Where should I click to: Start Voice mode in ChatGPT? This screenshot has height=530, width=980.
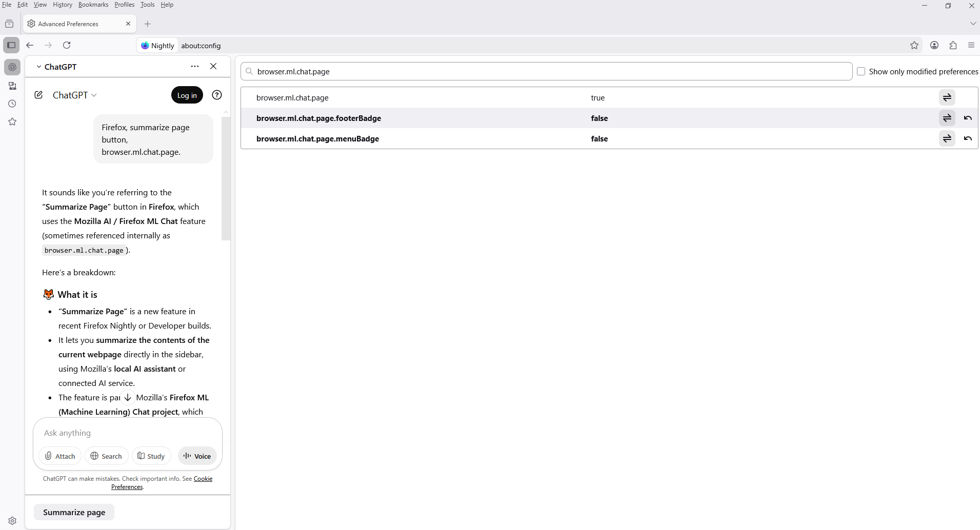(197, 456)
